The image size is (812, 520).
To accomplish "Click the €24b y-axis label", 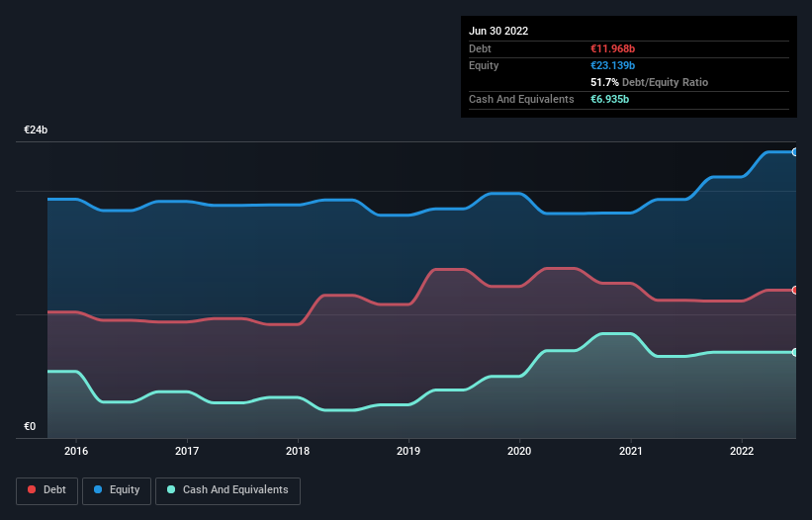I will 36,130.
